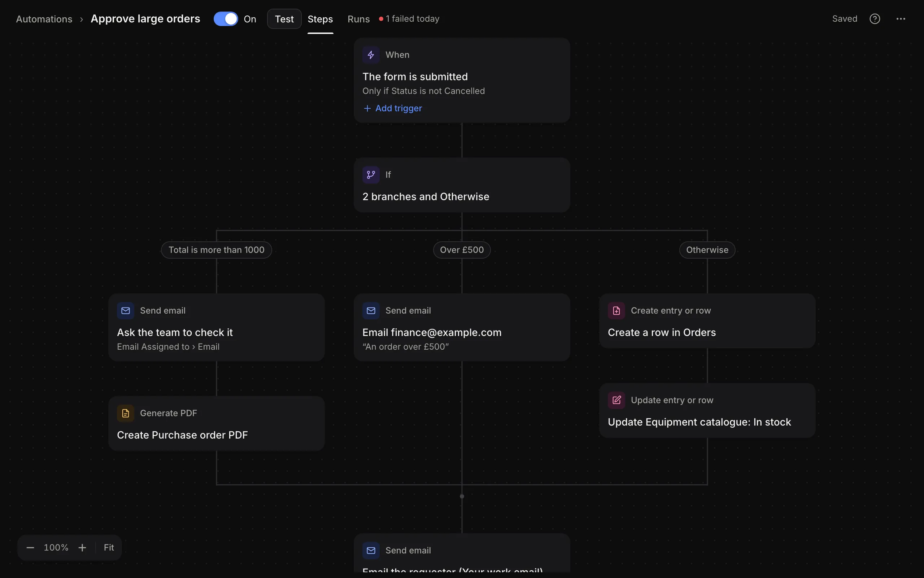Select the Over £500 branch label
Image resolution: width=924 pixels, height=578 pixels.
tap(462, 250)
